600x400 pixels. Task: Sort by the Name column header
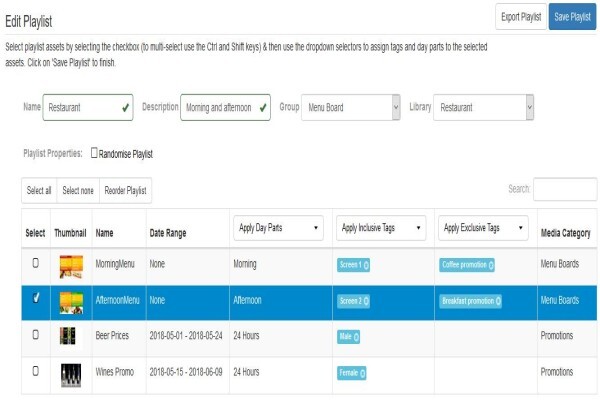[104, 233]
